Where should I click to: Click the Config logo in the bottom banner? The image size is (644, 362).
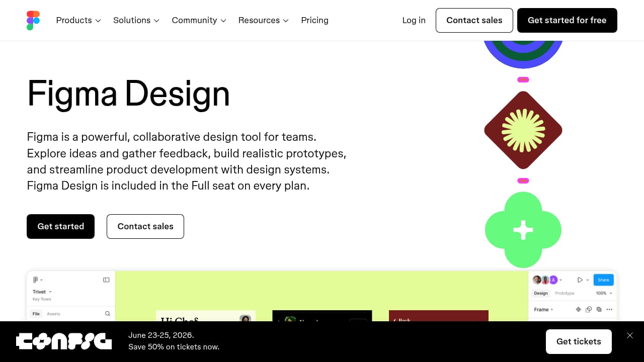coord(64,341)
